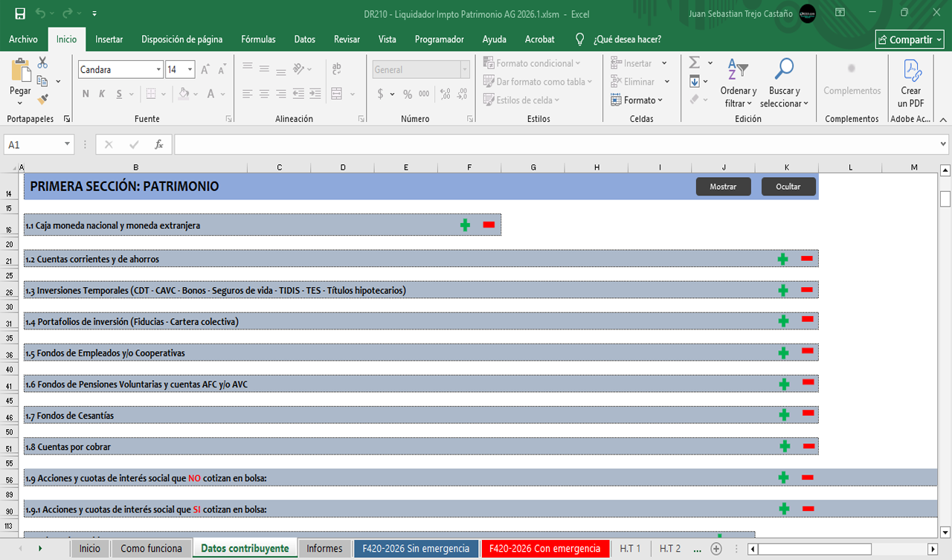The width and height of the screenshot is (952, 560).
Task: Collapse row 1.8 Cuentas por cobrar red minus
Action: pos(808,446)
